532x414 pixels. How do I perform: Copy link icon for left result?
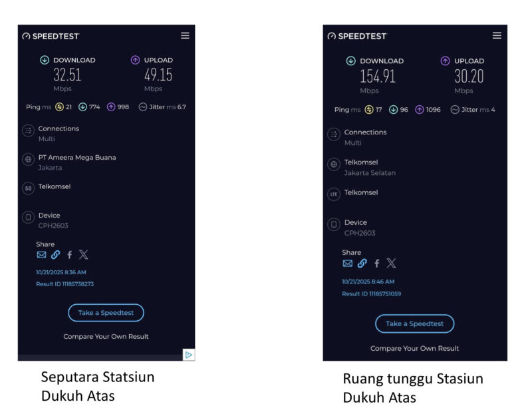click(55, 254)
